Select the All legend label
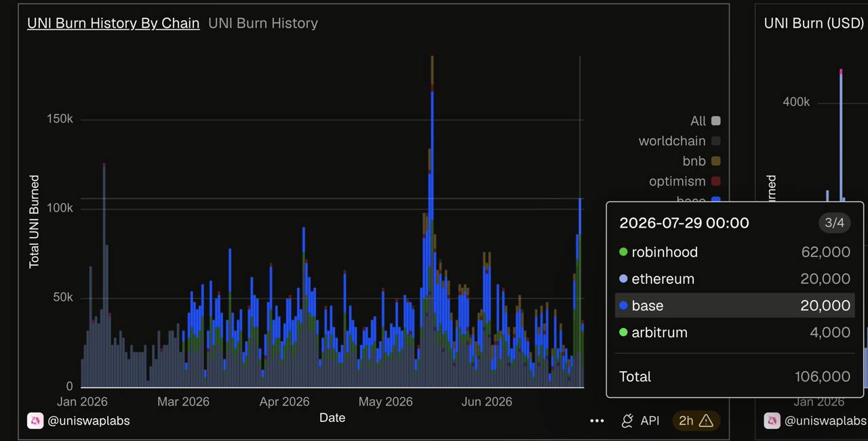Viewport: 868px width, 441px height. pos(698,121)
